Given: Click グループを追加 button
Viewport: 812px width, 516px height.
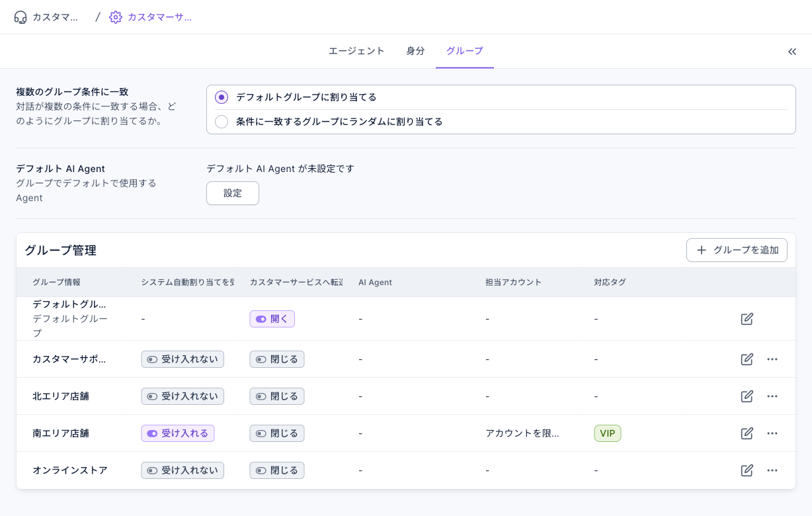Looking at the screenshot, I should (x=737, y=250).
